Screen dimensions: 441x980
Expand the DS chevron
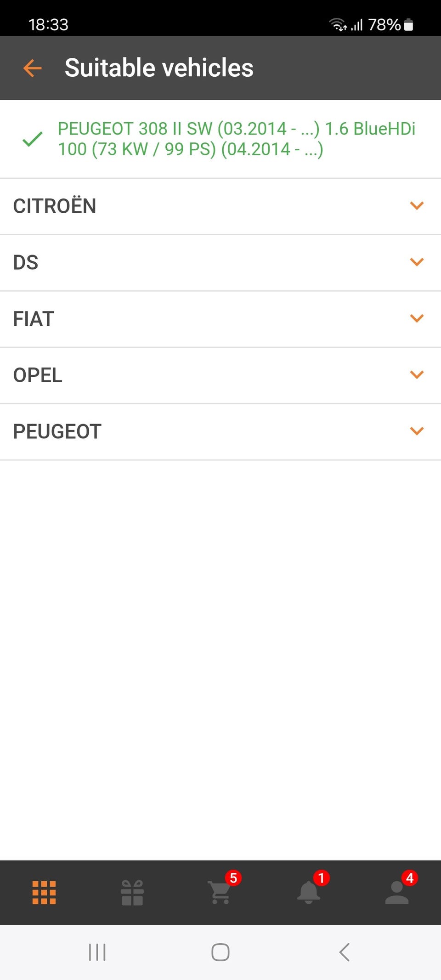(x=417, y=262)
